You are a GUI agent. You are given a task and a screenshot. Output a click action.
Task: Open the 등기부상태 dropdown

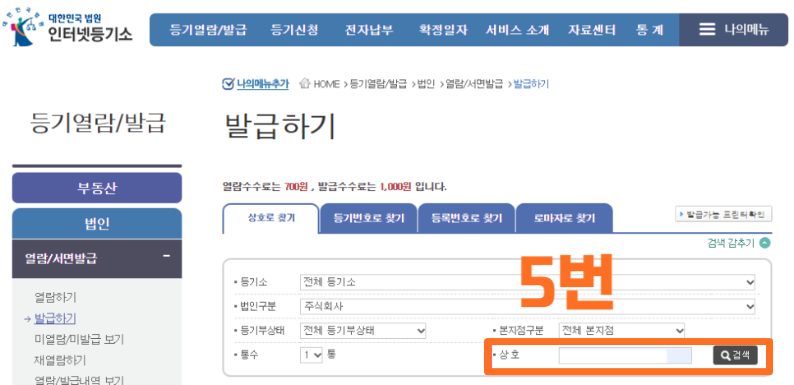coord(363,331)
